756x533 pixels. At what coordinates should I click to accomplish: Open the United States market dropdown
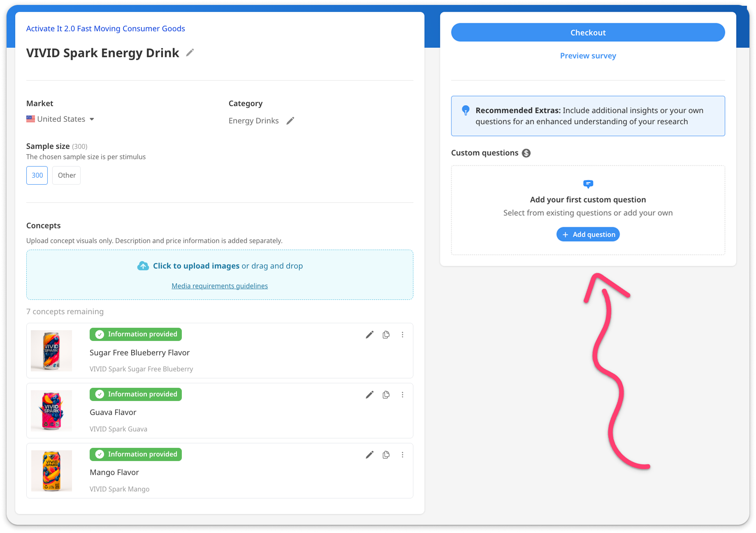[x=60, y=119]
